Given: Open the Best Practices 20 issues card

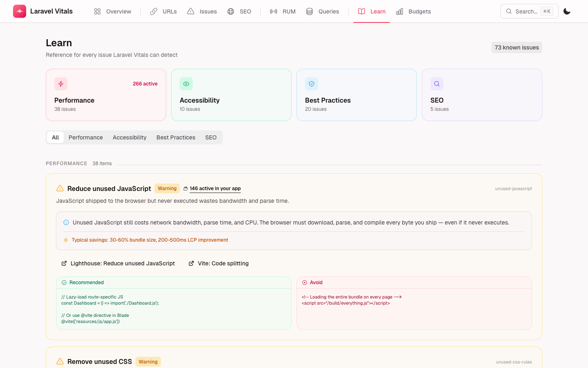Looking at the screenshot, I should (356, 95).
